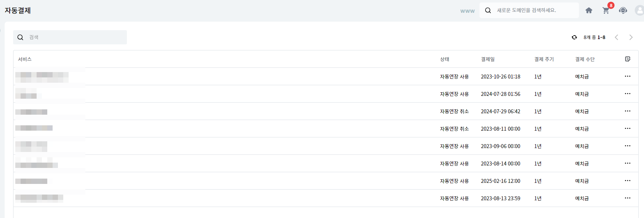Screen dimensions: 644x218
Task: Open more options for 2023-08-13 23:59 row
Action: 628,198
